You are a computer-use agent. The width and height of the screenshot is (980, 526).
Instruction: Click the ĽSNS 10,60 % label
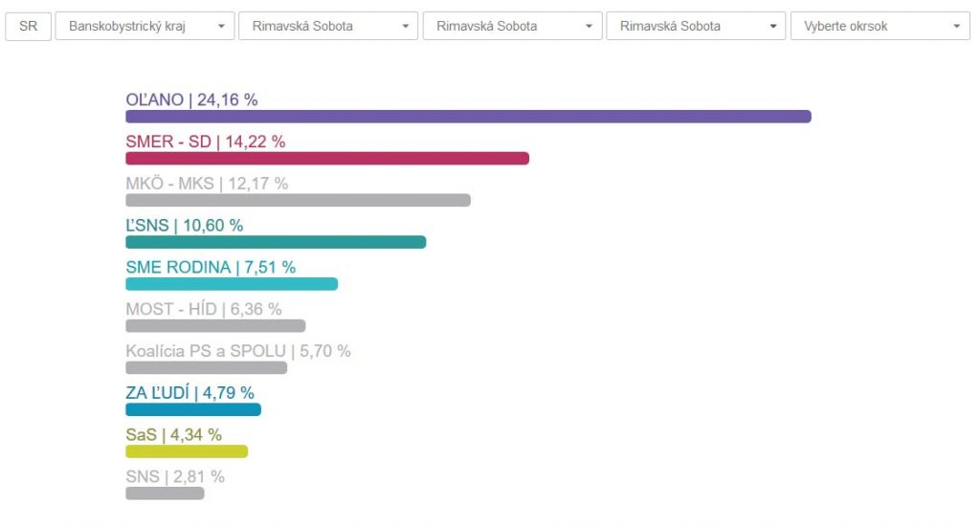click(184, 226)
